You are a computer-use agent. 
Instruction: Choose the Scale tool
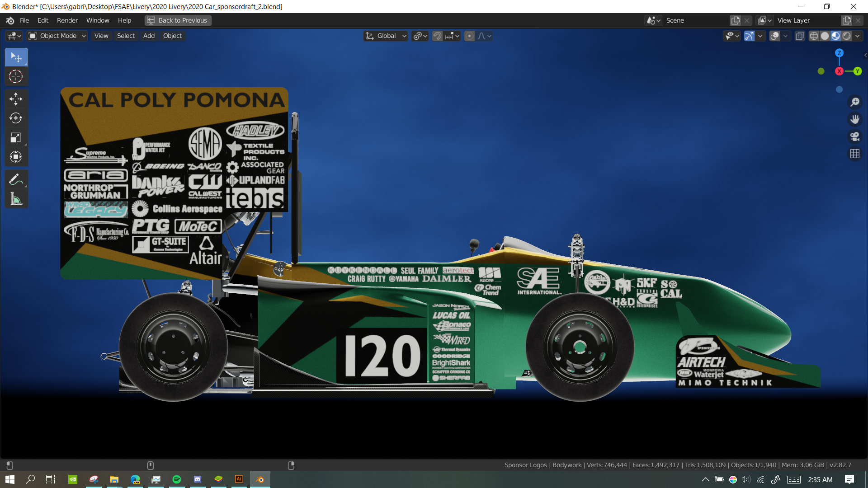click(x=16, y=138)
